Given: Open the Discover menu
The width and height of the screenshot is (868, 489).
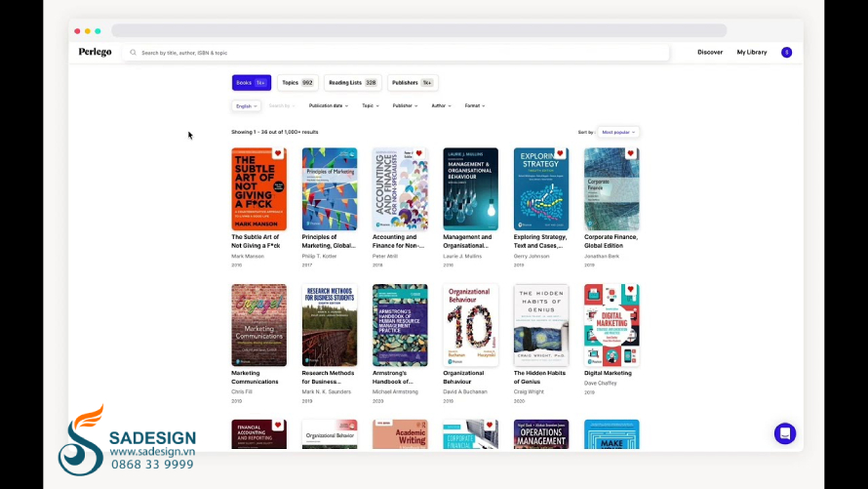Looking at the screenshot, I should tap(710, 52).
